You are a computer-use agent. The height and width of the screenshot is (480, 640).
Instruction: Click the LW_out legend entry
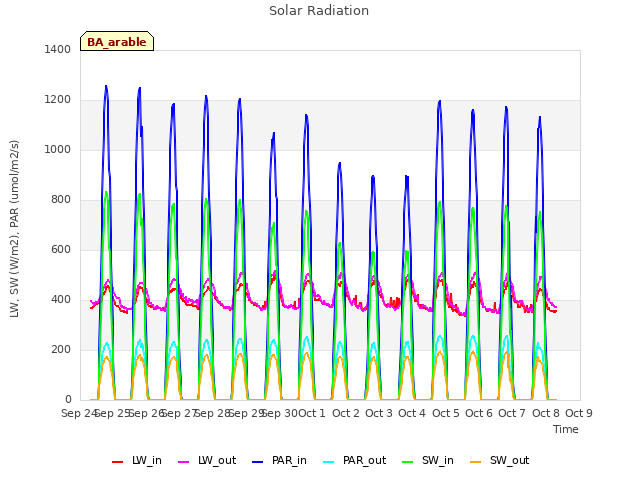coord(207,461)
